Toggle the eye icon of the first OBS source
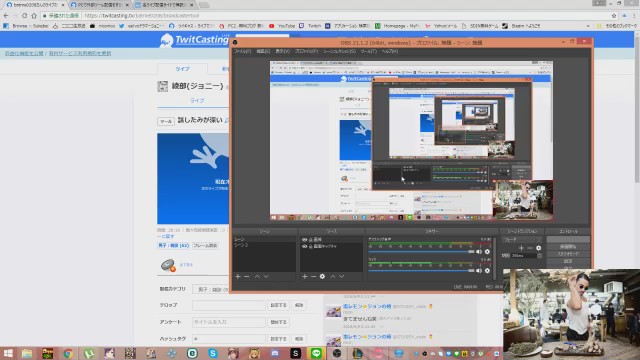Screen dimensions: 640x360 pyautogui.click(x=304, y=240)
